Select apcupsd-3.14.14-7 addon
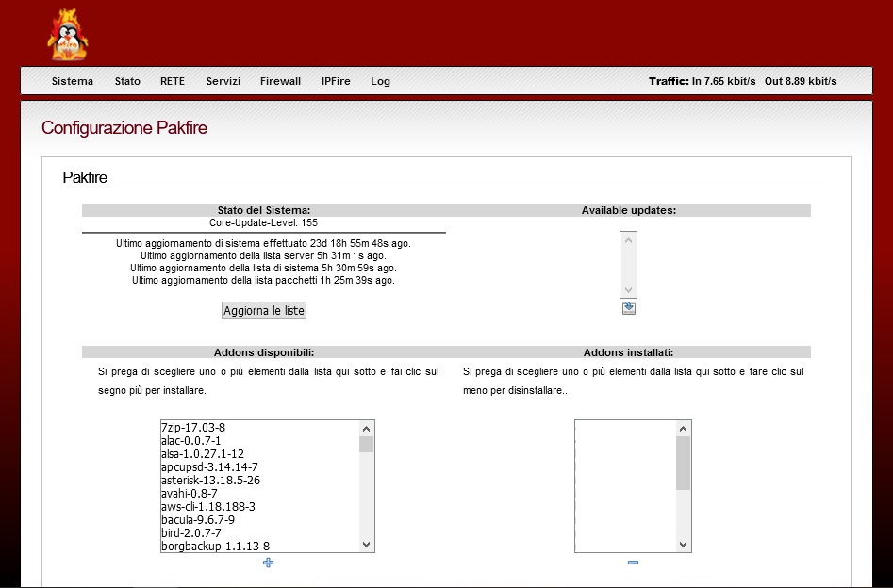The height and width of the screenshot is (588, 893). click(259, 466)
